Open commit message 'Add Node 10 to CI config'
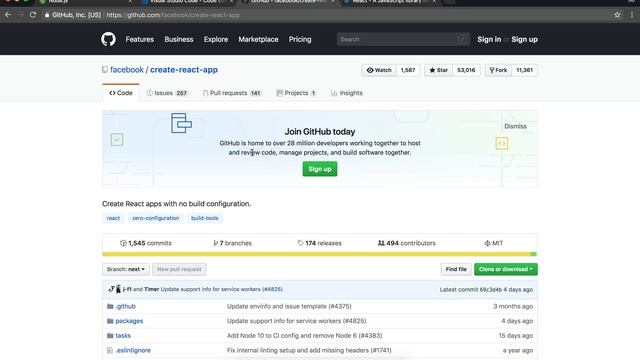The height and width of the screenshot is (360, 640). (x=304, y=336)
